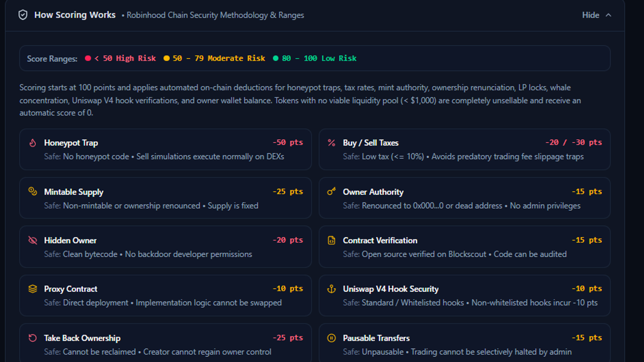Viewport: 644px width, 362px height.
Task: Click the Take Back Ownership title
Action: click(x=82, y=338)
